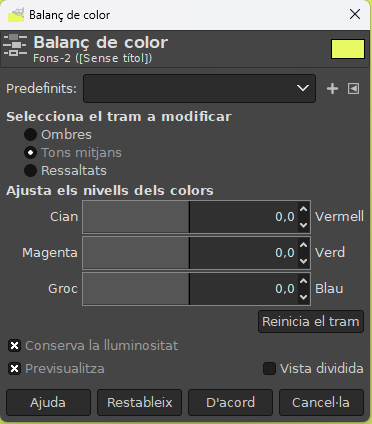The image size is (372, 424).
Task: Click the Magenta-Verd slider bar
Action: (x=190, y=253)
